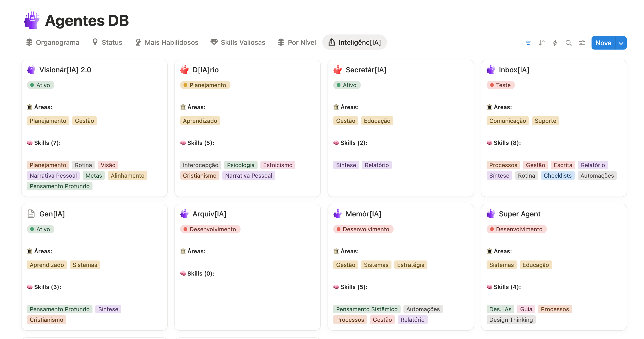Open the filter options icon
The image size is (644, 339).
pyautogui.click(x=528, y=43)
